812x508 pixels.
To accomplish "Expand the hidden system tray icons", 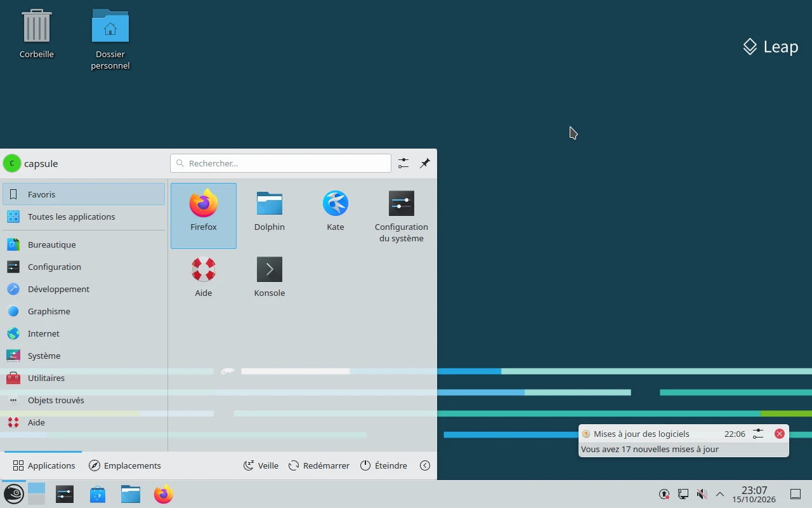I will (x=720, y=494).
